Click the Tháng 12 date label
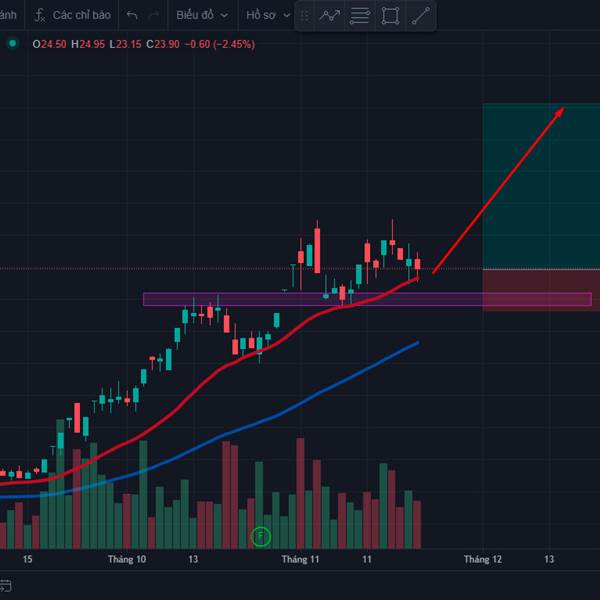 point(483,559)
